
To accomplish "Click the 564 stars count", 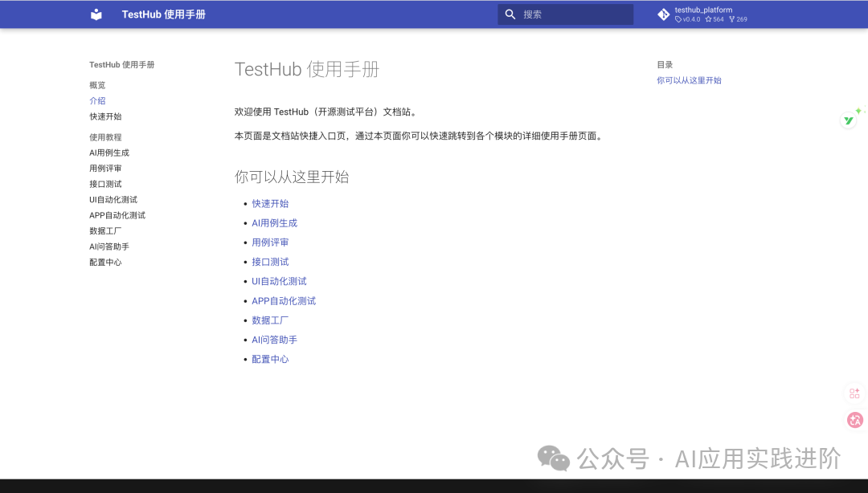I will click(714, 19).
